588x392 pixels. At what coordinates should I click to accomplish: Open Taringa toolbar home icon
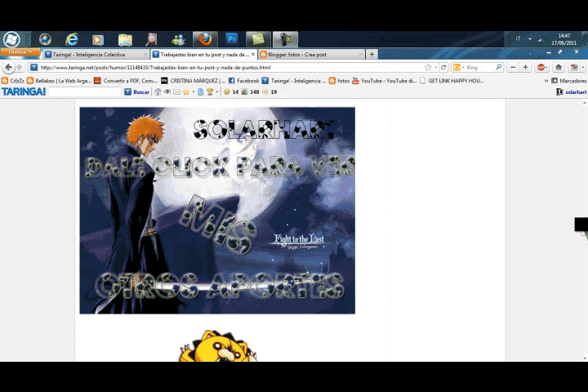pos(158,92)
